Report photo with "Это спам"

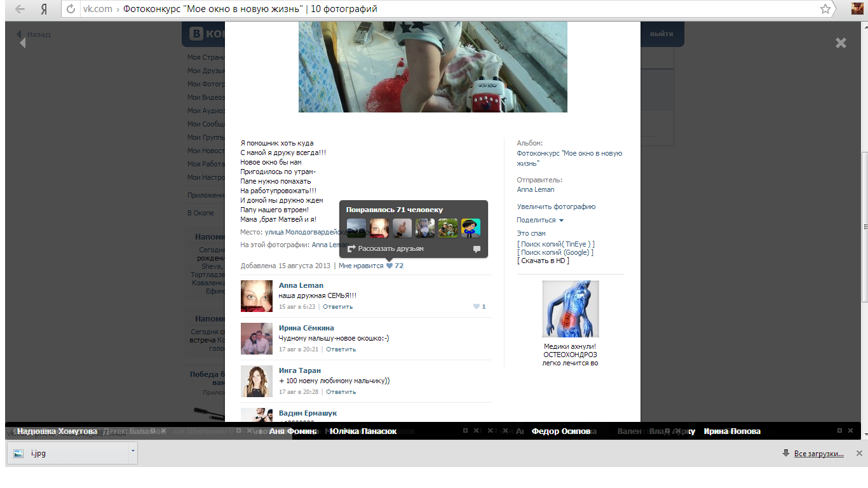[531, 233]
